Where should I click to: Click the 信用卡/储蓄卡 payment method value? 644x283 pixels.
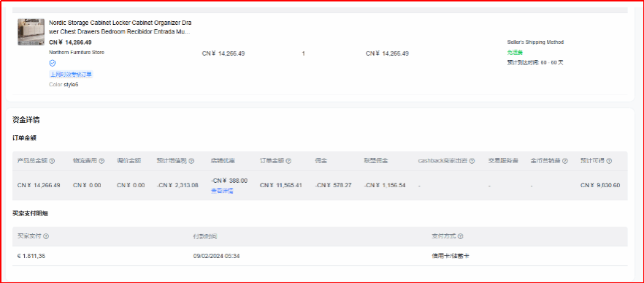click(450, 256)
